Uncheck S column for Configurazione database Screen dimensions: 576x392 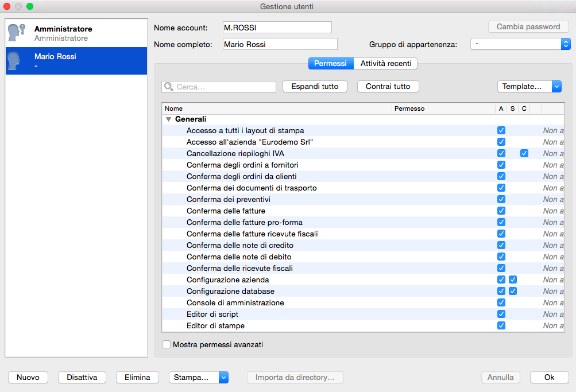click(x=513, y=291)
